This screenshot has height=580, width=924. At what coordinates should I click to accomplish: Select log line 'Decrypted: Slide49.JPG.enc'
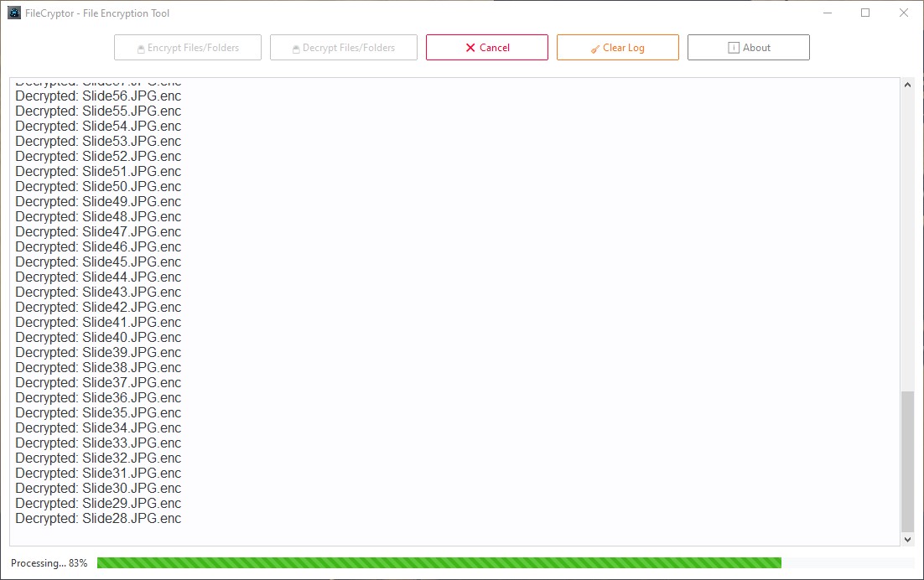(x=98, y=201)
